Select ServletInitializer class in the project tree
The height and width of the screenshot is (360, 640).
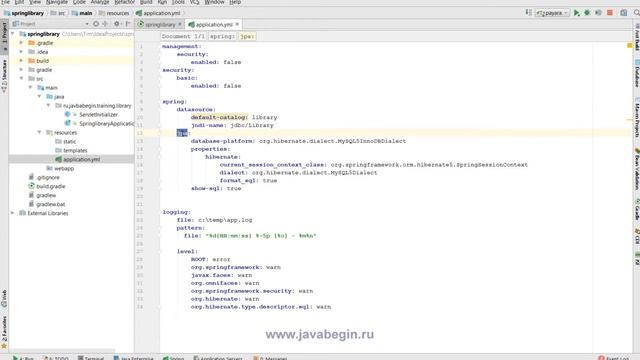point(98,115)
